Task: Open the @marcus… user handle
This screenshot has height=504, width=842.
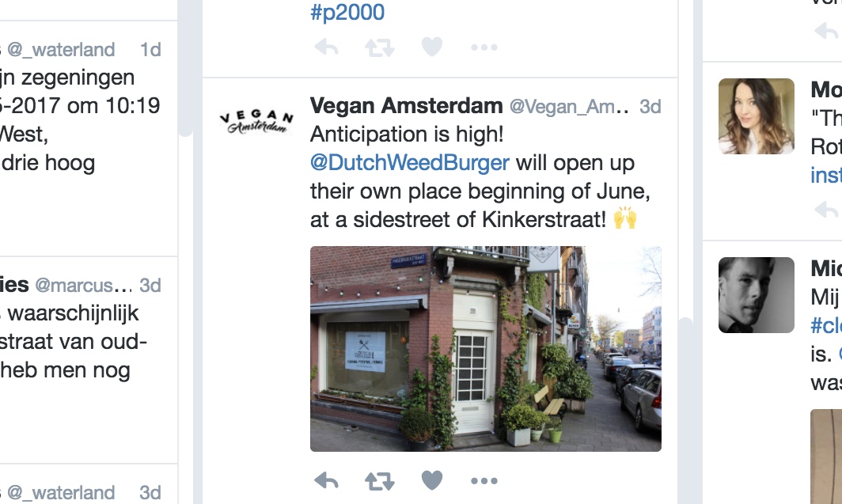Action: 83,285
